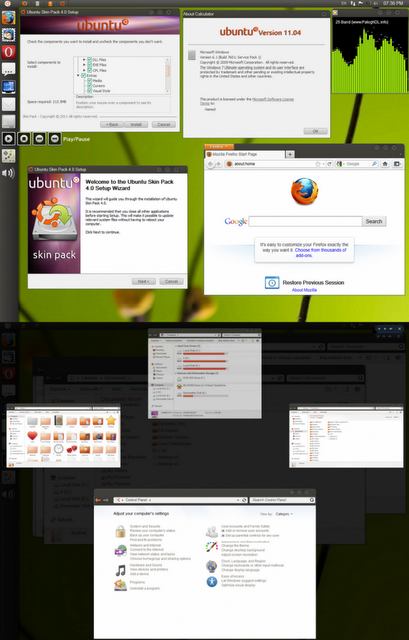
Task: Open the About Mozilla link
Action: point(304,290)
